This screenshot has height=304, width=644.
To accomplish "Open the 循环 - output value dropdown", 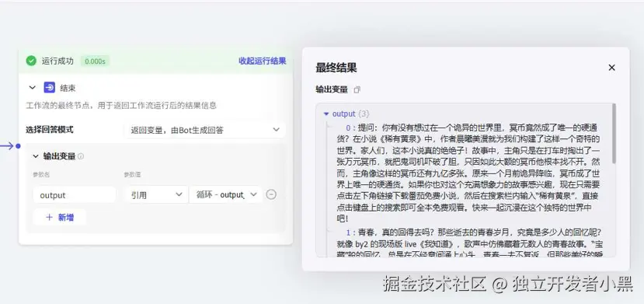I will coord(226,194).
